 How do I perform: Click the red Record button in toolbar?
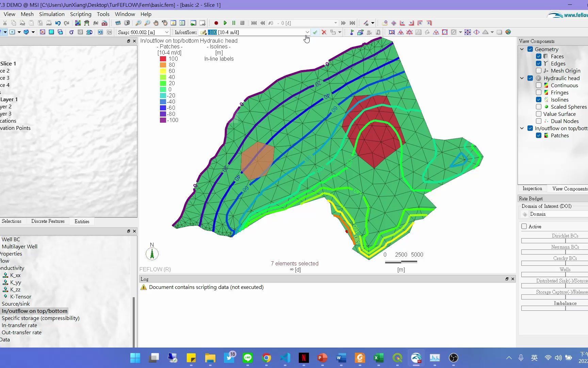tap(216, 23)
